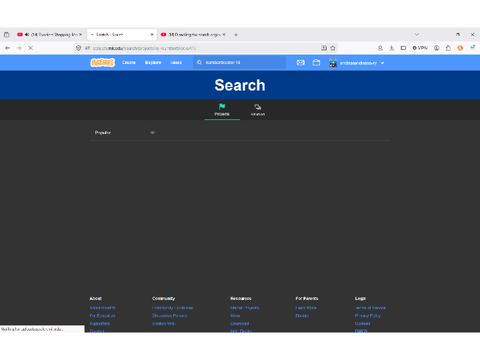The image size is (480, 360).
Task: Open the Create menu item
Action: click(129, 63)
